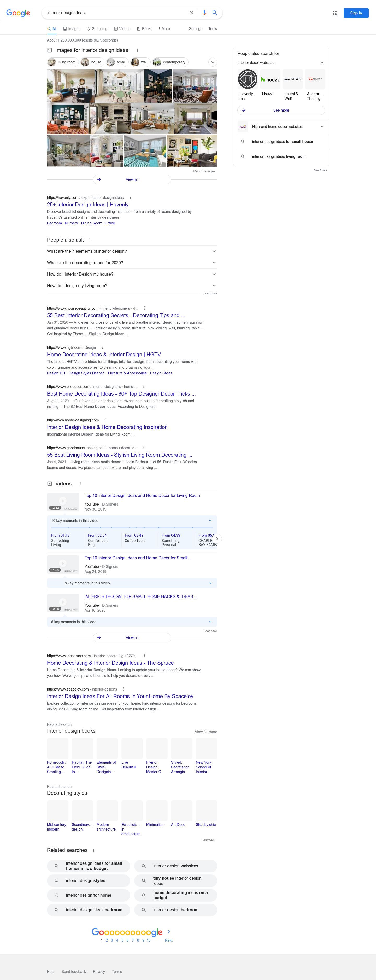The width and height of the screenshot is (376, 980).
Task: Click the Google logo in header
Action: 18,13
